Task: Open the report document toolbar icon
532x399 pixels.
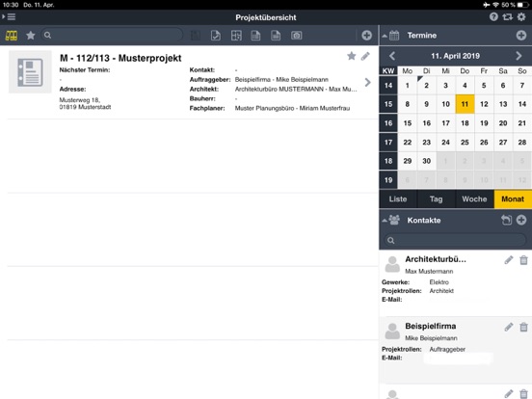Action: point(255,36)
